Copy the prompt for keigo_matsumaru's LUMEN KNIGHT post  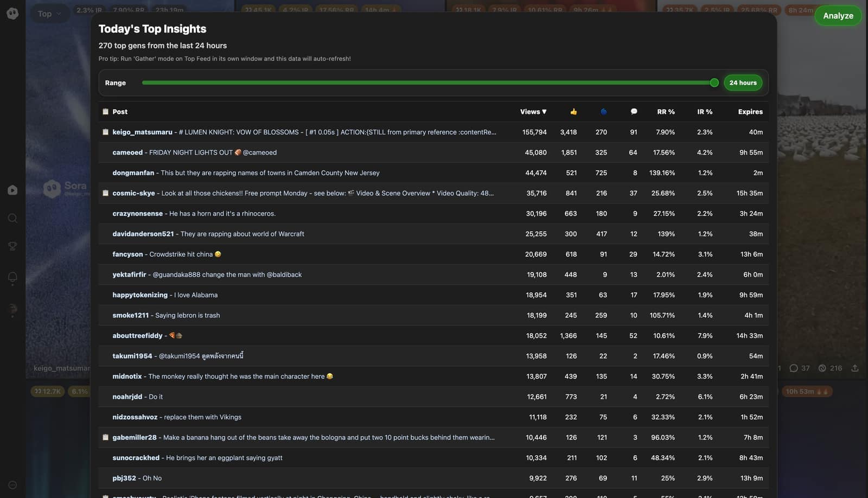point(105,132)
